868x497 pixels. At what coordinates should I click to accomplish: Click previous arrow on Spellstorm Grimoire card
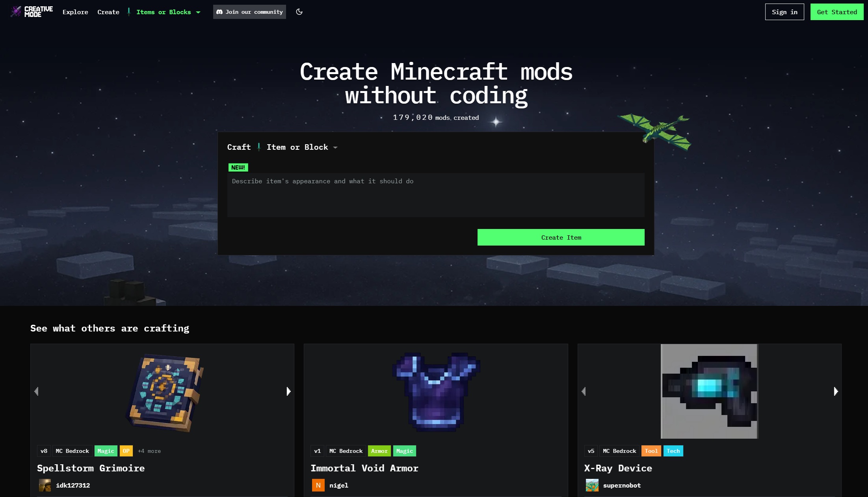(x=36, y=391)
